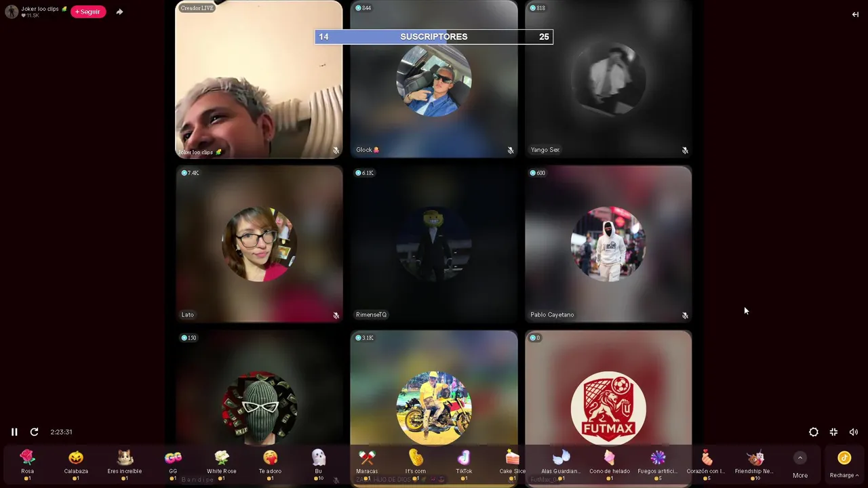
Task: Mute the stream volume
Action: pos(853,432)
